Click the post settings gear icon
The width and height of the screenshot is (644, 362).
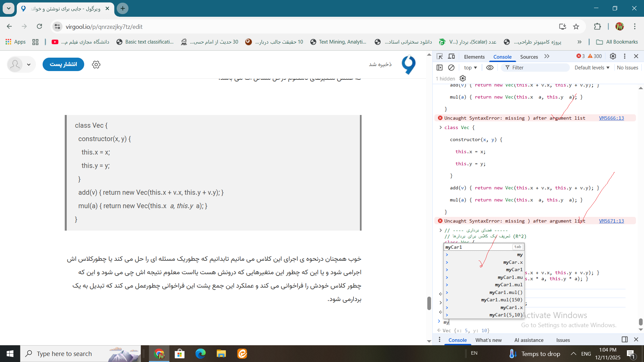coord(96,64)
